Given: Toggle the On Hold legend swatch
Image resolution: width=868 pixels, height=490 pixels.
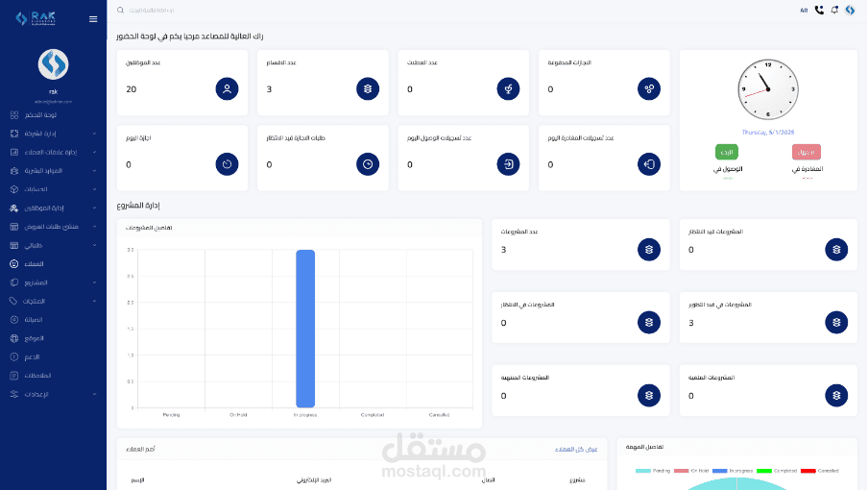Looking at the screenshot, I should 681,471.
